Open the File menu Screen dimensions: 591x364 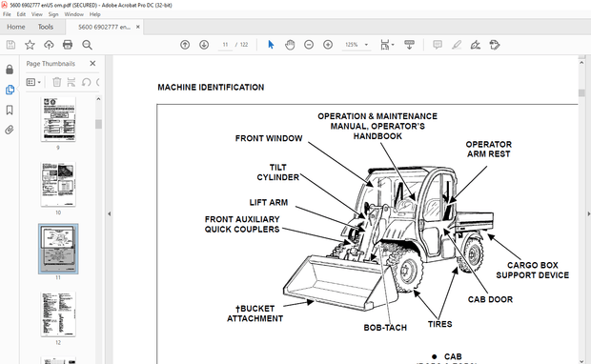[8, 14]
